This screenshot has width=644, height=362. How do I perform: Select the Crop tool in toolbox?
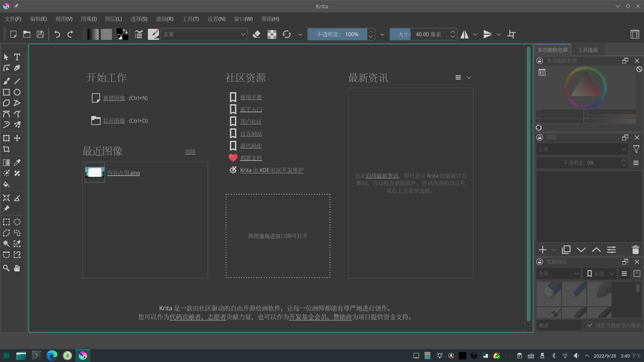[x=6, y=149]
